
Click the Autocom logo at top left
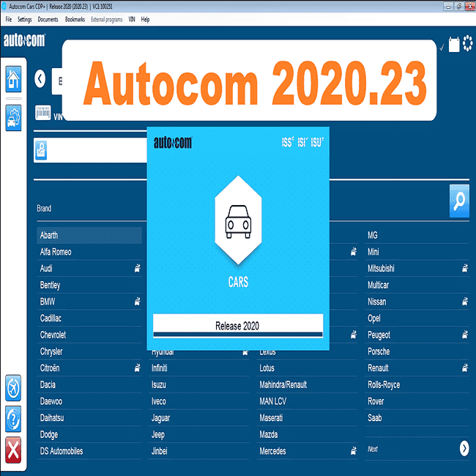pyautogui.click(x=24, y=40)
